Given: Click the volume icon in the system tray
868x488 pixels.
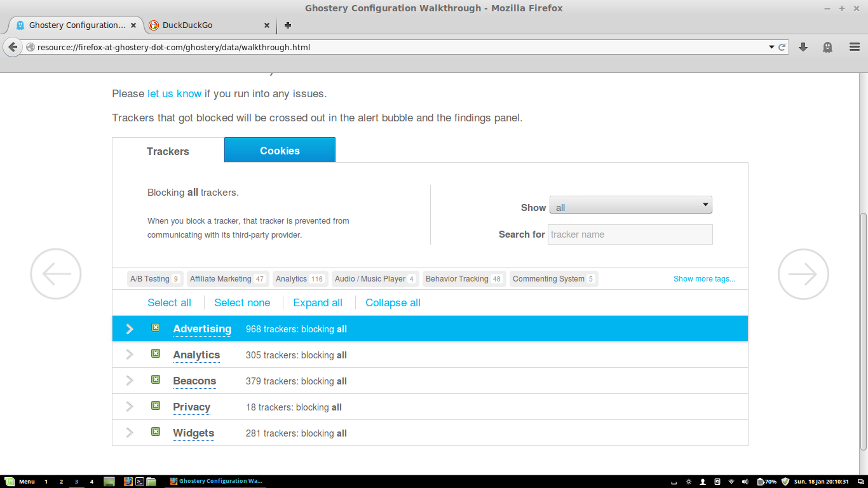Looking at the screenshot, I should pyautogui.click(x=743, y=481).
